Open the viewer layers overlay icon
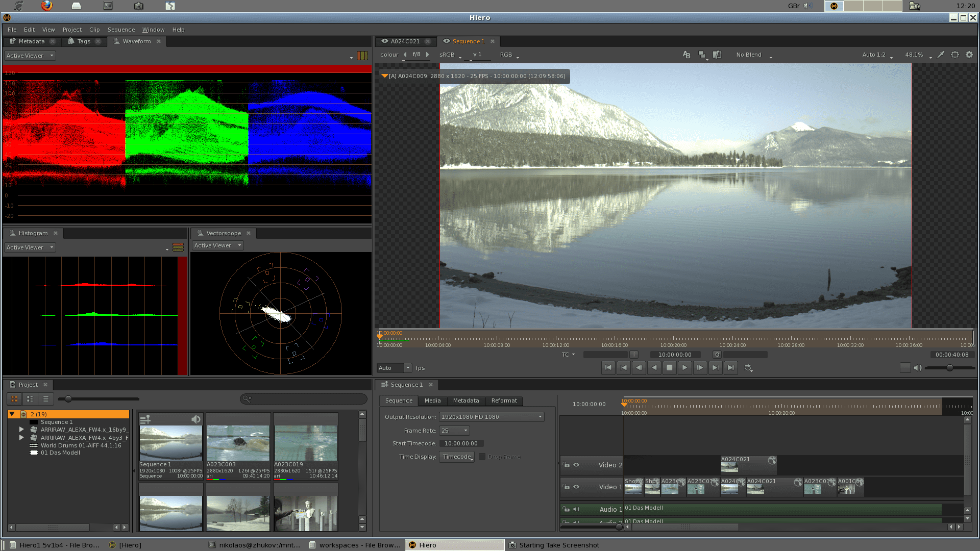 coord(702,55)
